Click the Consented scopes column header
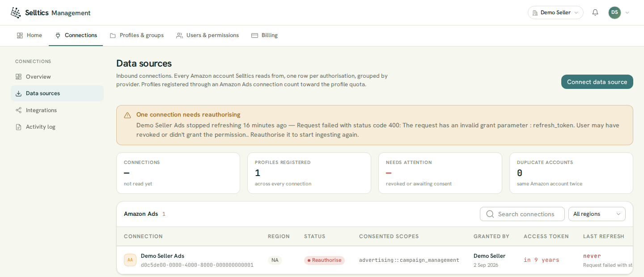This screenshot has height=277, width=644. [389, 236]
